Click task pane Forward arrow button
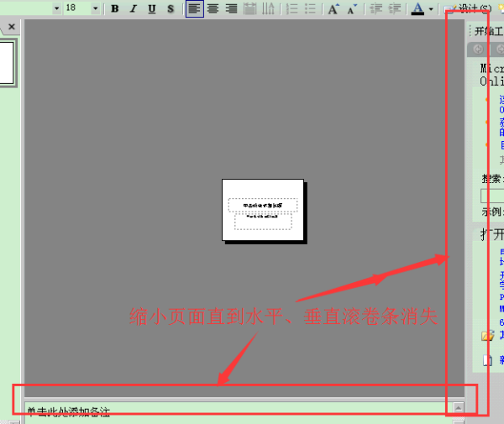 click(x=499, y=50)
